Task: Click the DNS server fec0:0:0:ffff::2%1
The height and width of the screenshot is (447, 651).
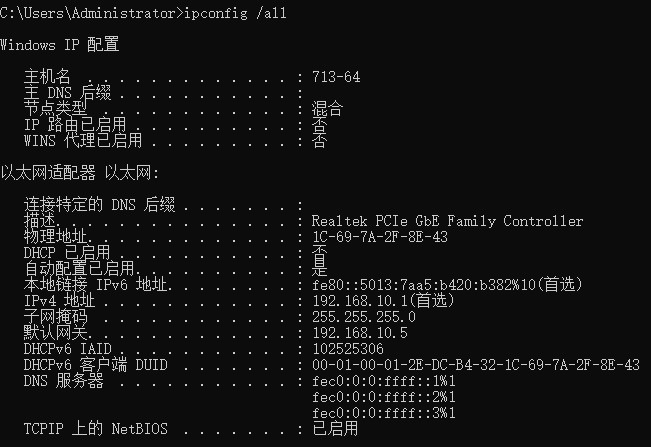Action: [x=383, y=397]
